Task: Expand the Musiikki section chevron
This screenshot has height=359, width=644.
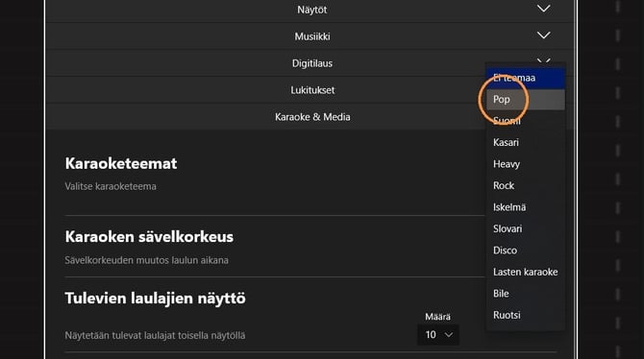Action: pos(543,36)
